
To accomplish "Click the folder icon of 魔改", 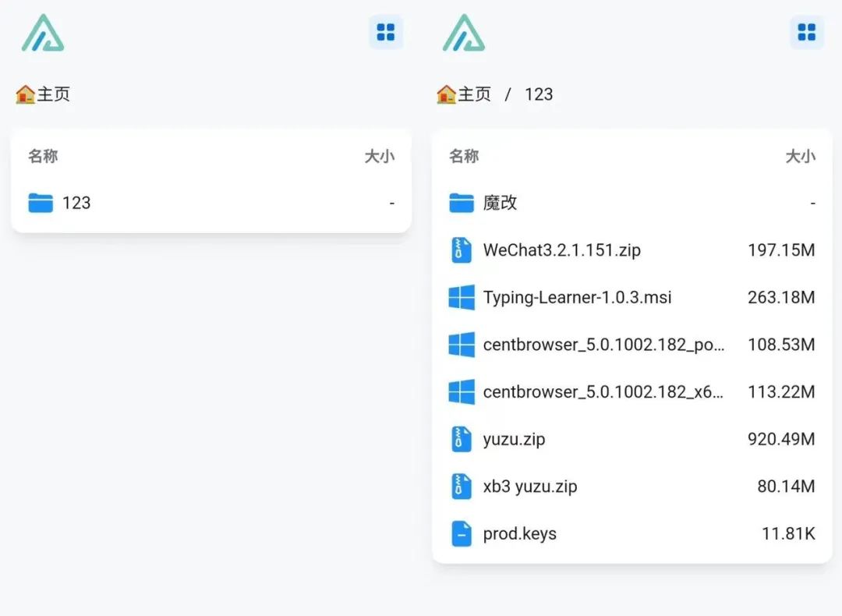I will click(x=462, y=203).
